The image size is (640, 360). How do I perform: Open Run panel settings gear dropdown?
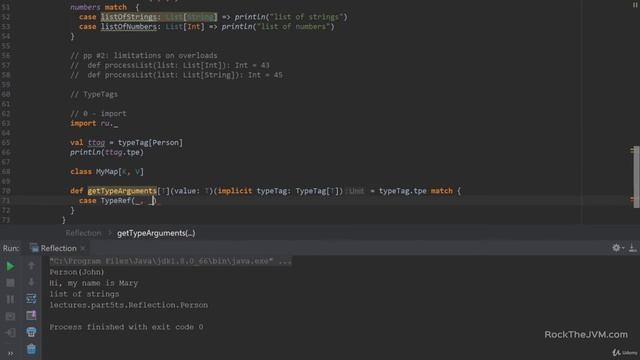click(x=618, y=248)
